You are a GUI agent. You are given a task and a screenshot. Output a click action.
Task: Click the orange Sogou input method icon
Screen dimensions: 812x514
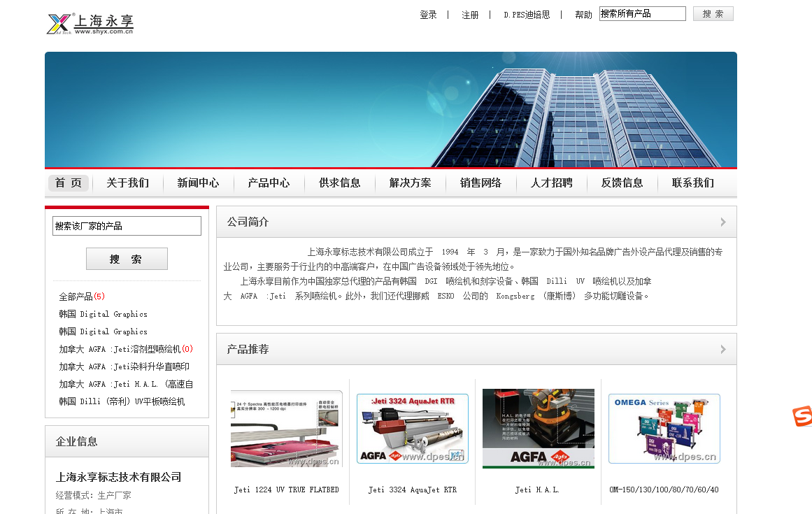click(x=802, y=416)
